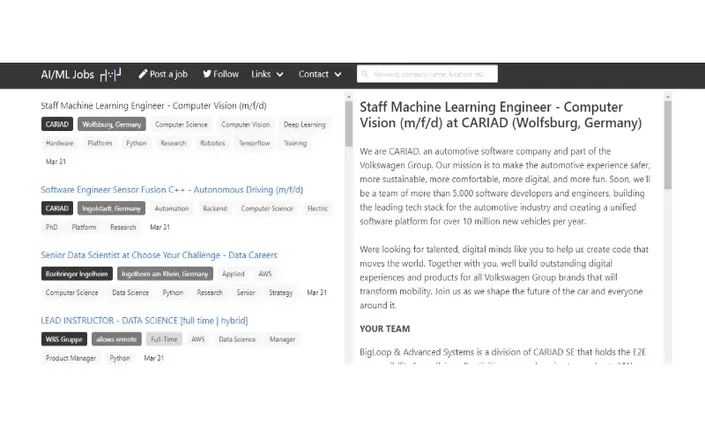The width and height of the screenshot is (705, 427).
Task: Open Staff Machine Learning Engineer job listing
Action: (x=153, y=106)
